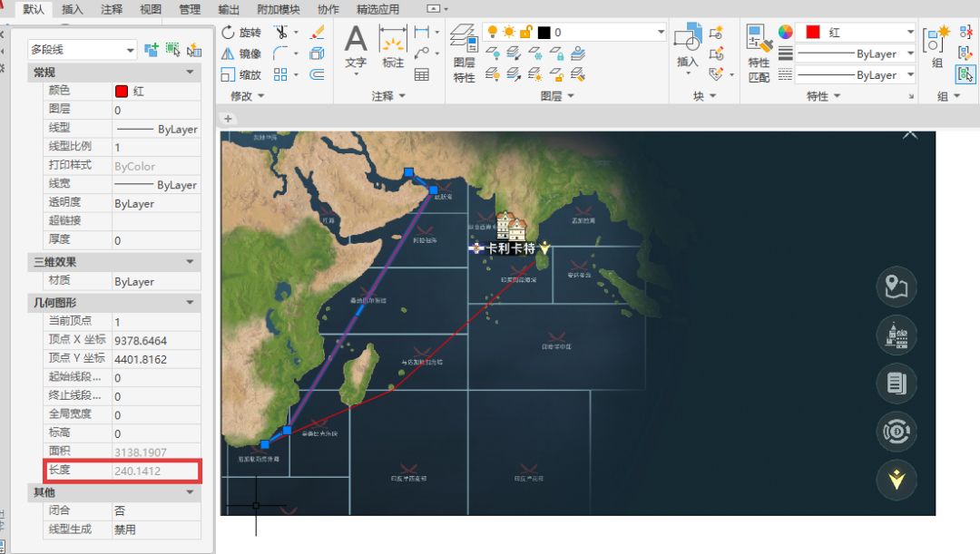The image size is (980, 554).
Task: Click the red color swatch in properties 颜色 row
Action: [x=122, y=92]
